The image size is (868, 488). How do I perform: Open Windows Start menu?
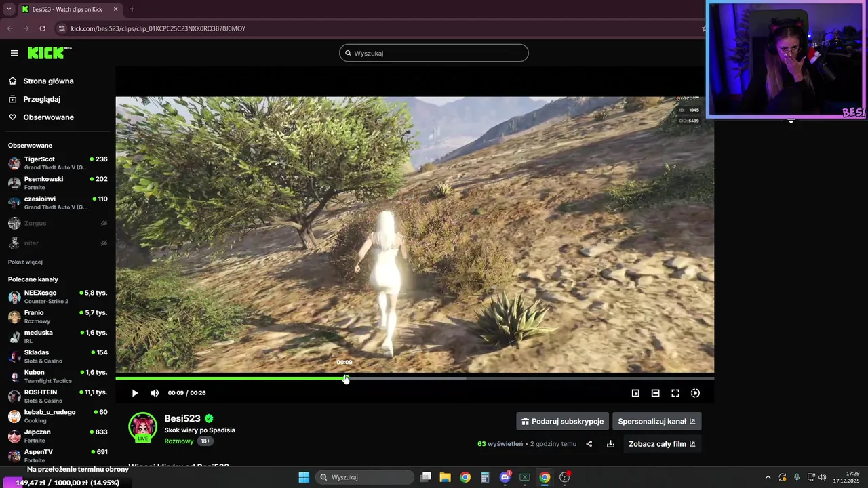tap(304, 477)
